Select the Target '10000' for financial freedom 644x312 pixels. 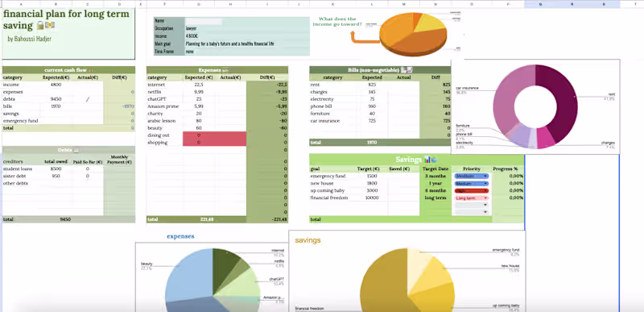pyautogui.click(x=372, y=198)
